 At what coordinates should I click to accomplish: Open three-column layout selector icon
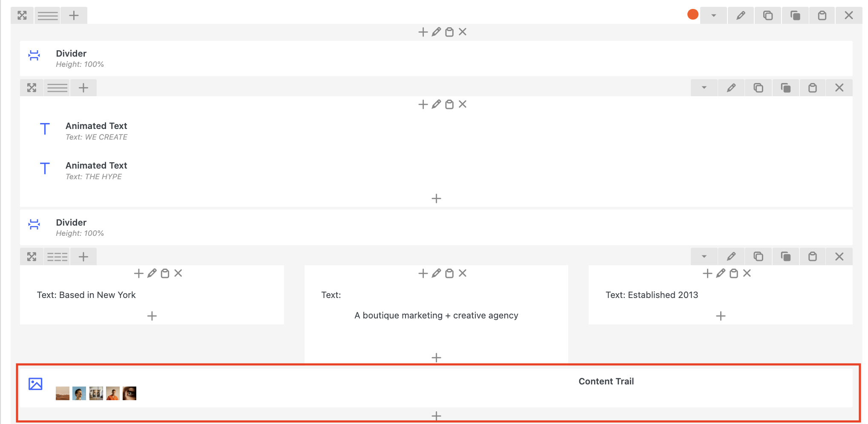57,257
